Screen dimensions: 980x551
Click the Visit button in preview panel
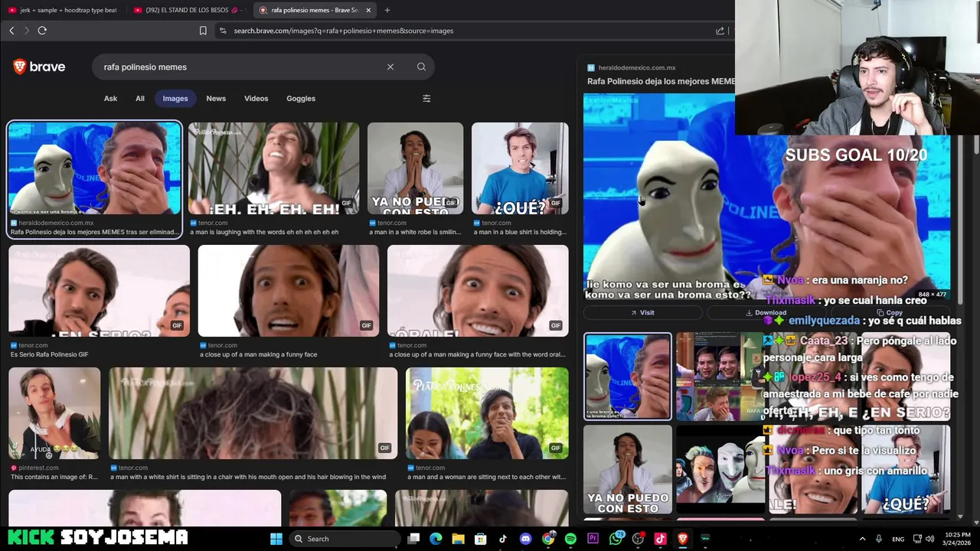[x=642, y=312]
